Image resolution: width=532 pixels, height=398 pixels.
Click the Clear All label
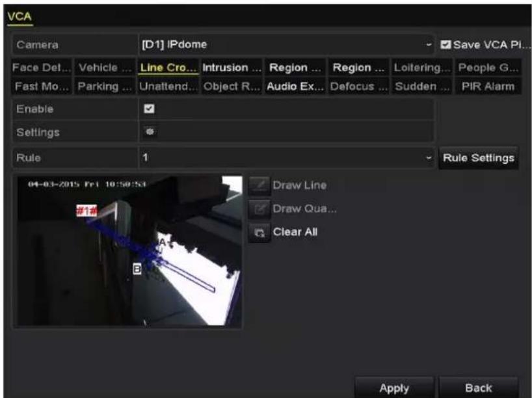(x=295, y=232)
